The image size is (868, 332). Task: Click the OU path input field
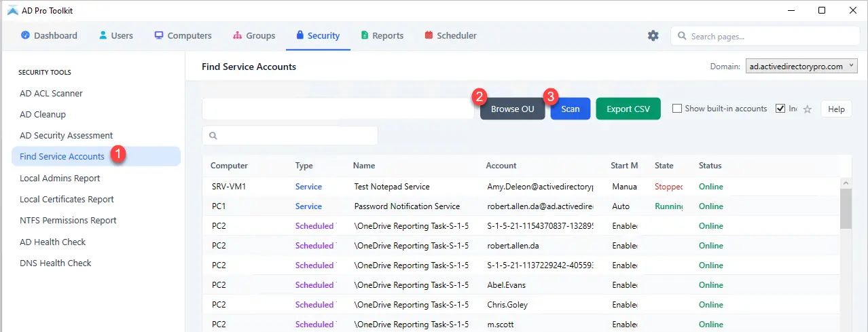(x=338, y=109)
